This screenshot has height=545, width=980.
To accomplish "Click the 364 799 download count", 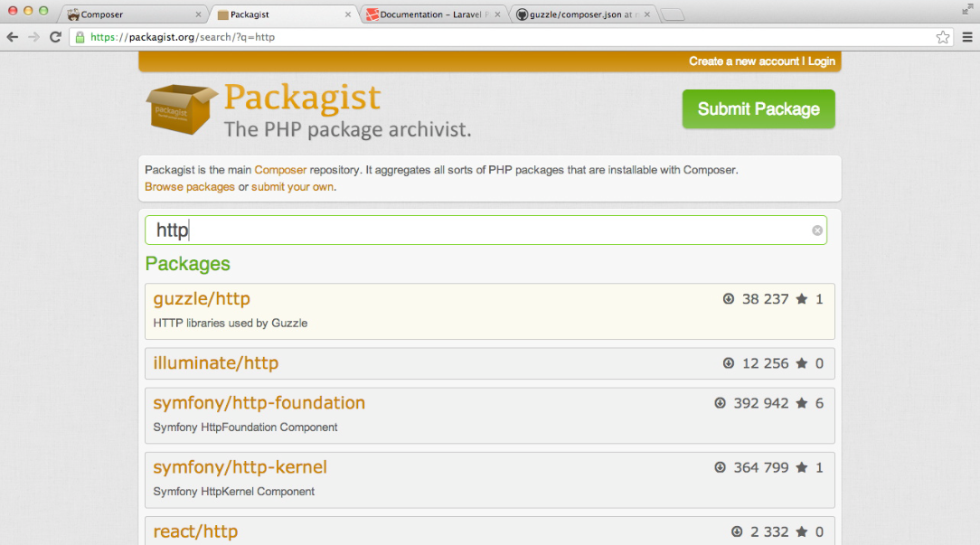I will point(760,467).
